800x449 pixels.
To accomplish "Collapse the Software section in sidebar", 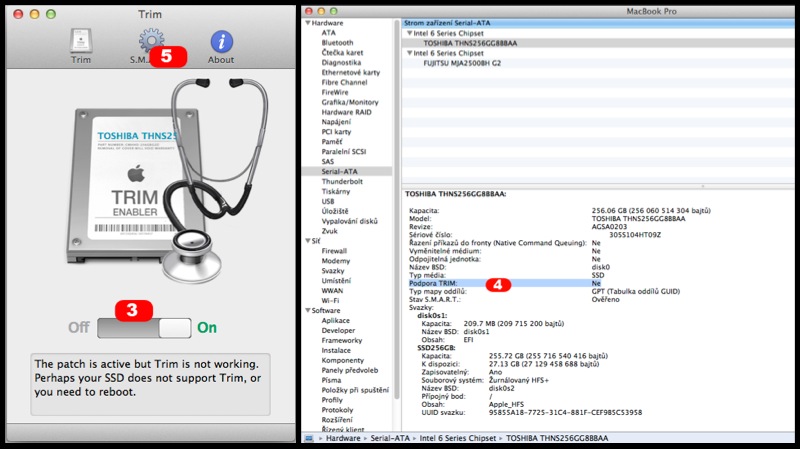I will point(308,310).
